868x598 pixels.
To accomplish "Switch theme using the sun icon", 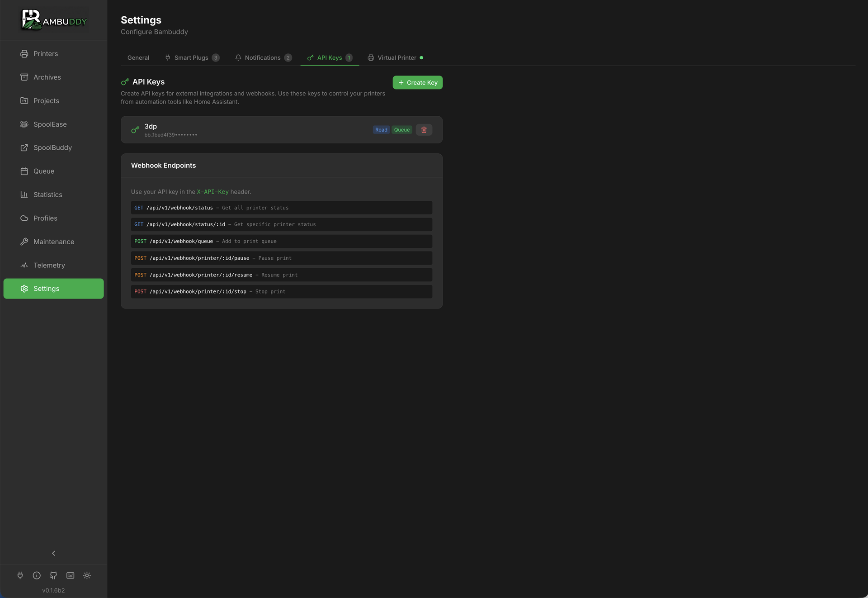I will point(87,575).
